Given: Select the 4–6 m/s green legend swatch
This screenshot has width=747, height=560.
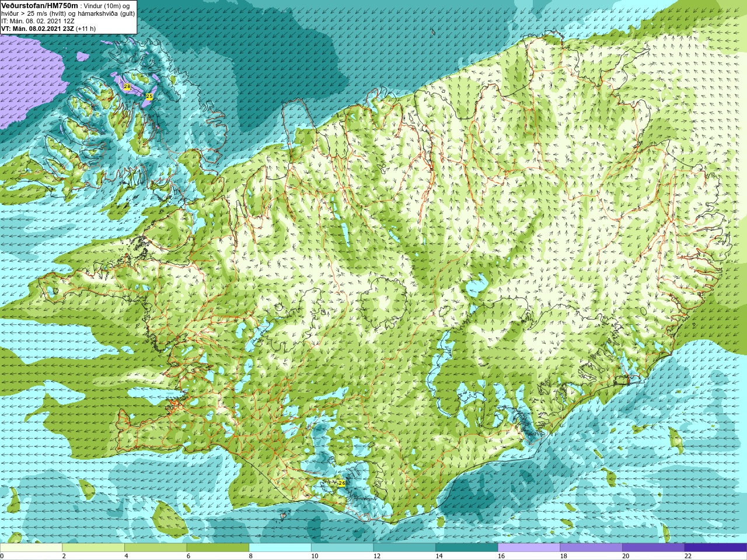Looking at the screenshot, I should [155, 548].
